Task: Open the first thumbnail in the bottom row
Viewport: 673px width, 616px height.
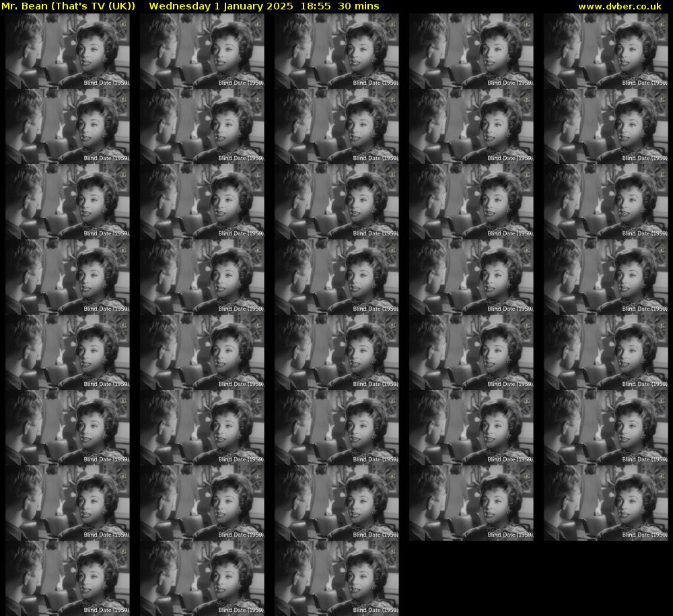Action: [67, 578]
